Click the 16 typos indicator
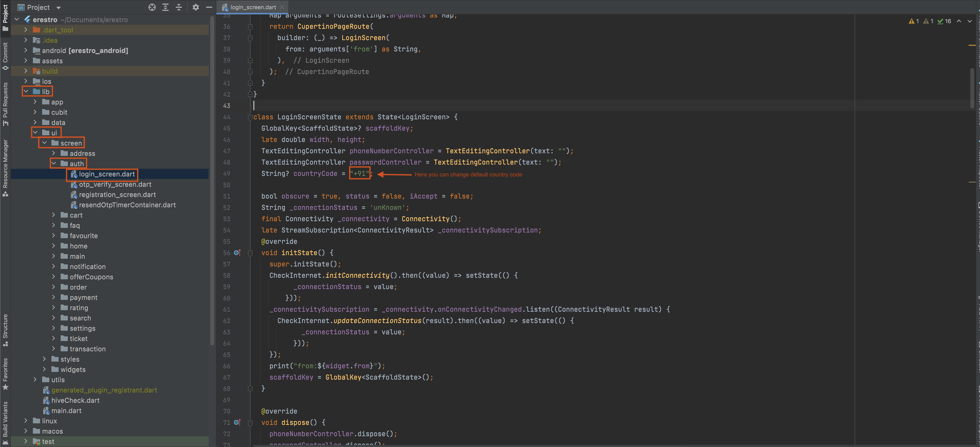 point(944,21)
